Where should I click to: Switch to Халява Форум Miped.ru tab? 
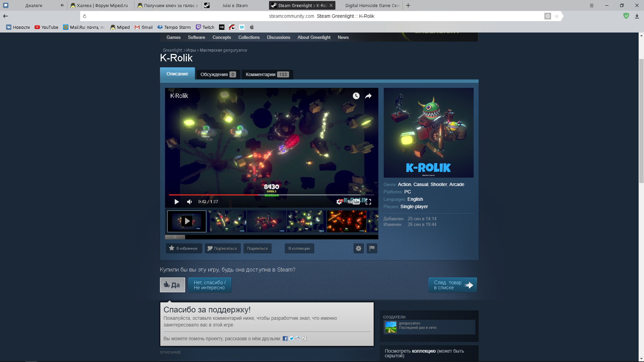coord(101,5)
